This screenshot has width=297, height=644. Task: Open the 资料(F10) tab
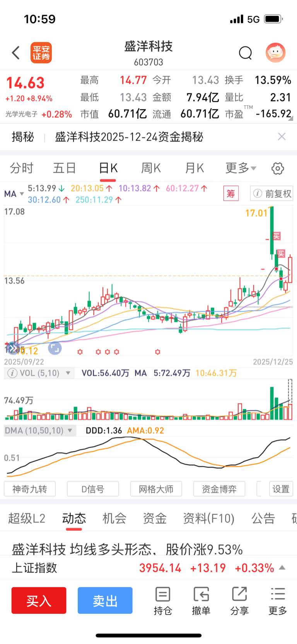click(x=209, y=518)
